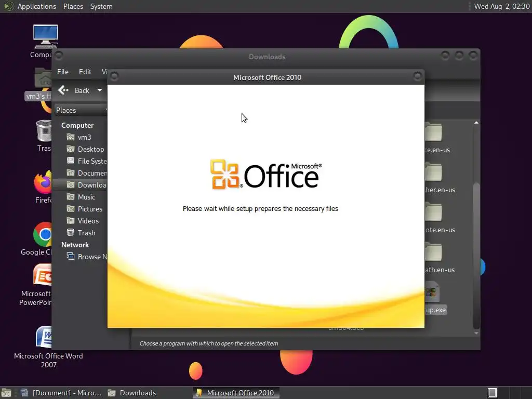Click the Microsoft Office 2010 title bar text
This screenshot has width=532, height=399.
[x=268, y=77]
